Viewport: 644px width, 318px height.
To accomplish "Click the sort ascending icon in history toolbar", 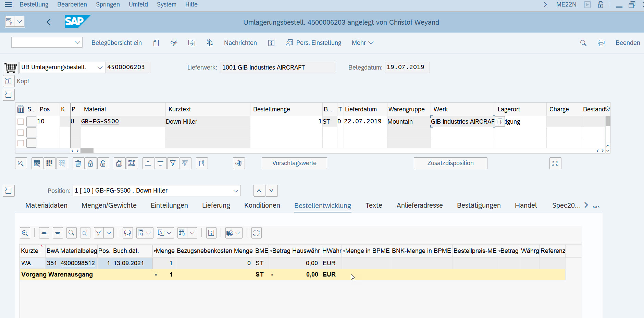I will [44, 233].
